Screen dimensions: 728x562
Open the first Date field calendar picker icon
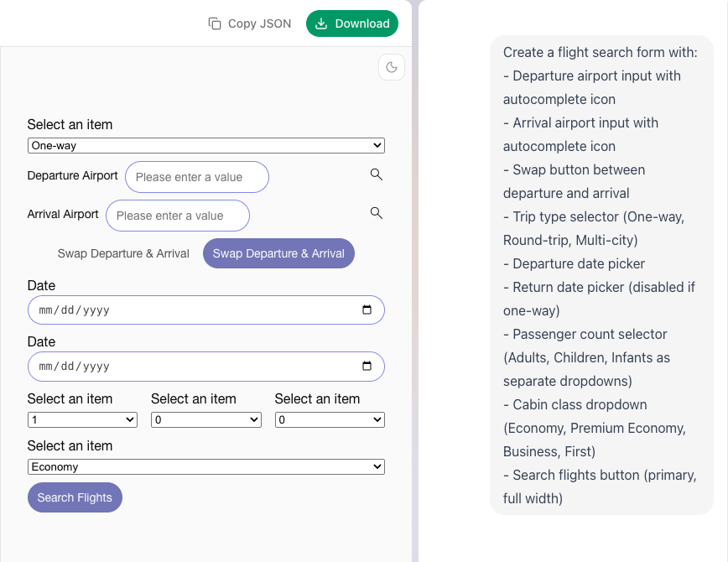coord(367,310)
